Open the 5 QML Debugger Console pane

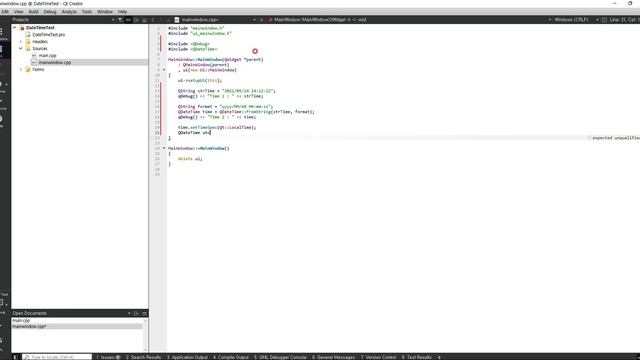[280, 357]
